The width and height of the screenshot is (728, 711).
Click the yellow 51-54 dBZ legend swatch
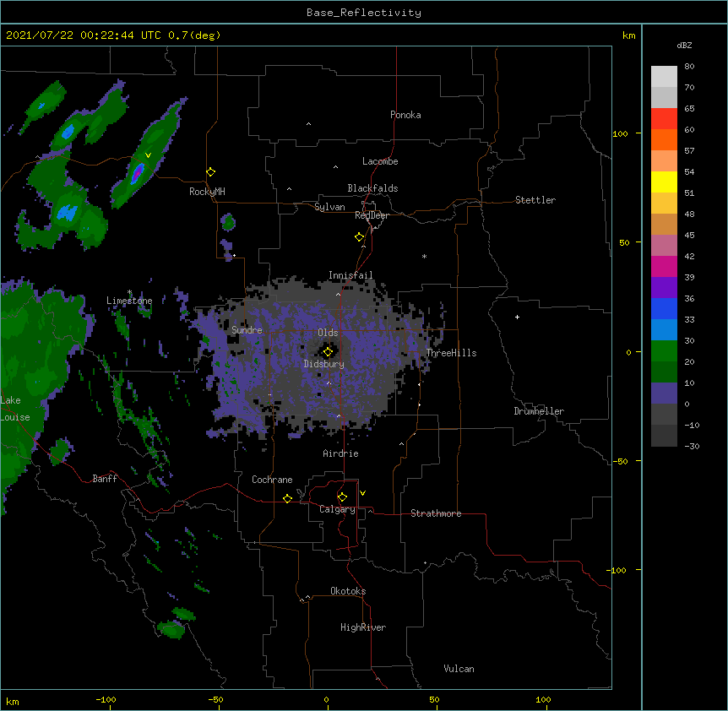coord(664,182)
